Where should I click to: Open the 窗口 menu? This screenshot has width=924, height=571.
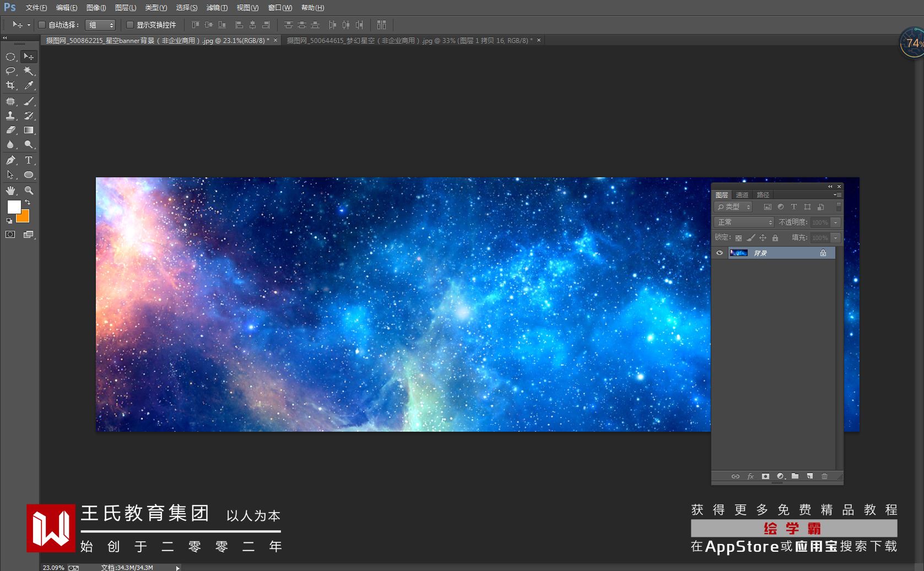pyautogui.click(x=280, y=8)
